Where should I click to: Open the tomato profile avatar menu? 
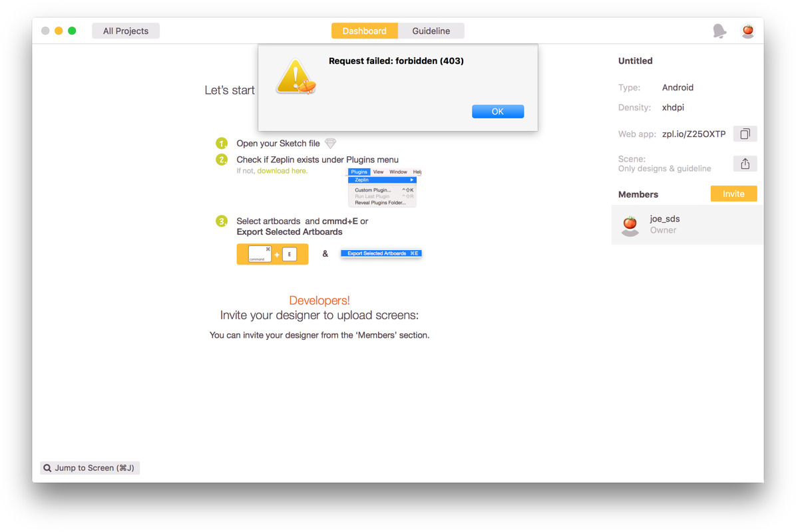[748, 31]
